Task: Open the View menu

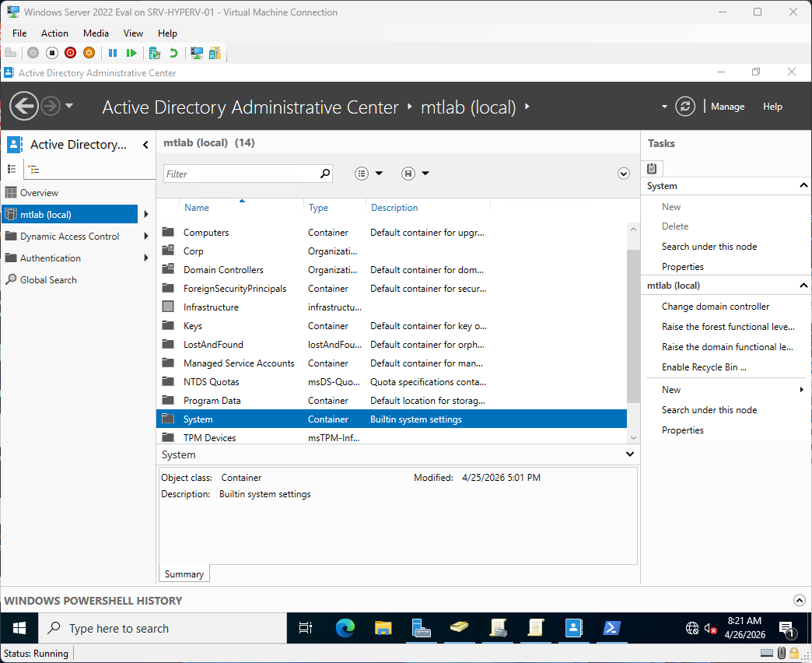Action: point(133,33)
